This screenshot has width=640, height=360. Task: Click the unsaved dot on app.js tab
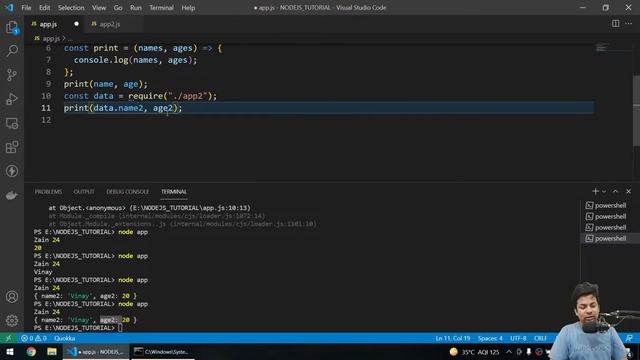(76, 24)
